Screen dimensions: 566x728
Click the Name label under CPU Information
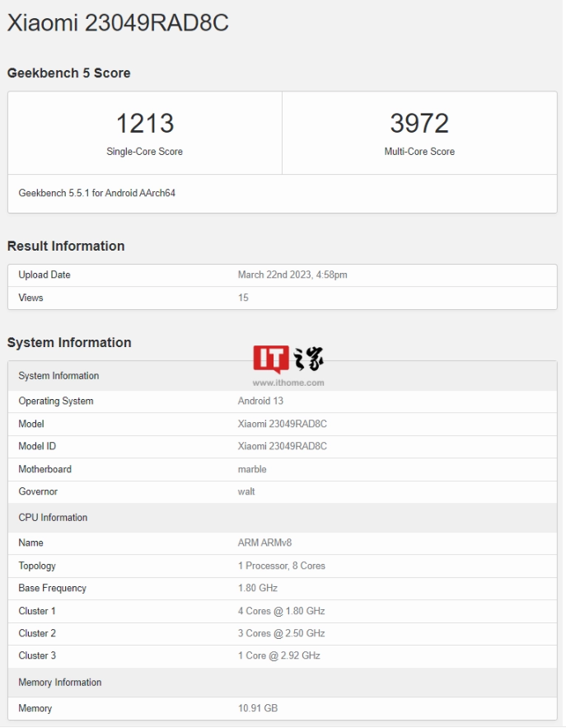[30, 542]
